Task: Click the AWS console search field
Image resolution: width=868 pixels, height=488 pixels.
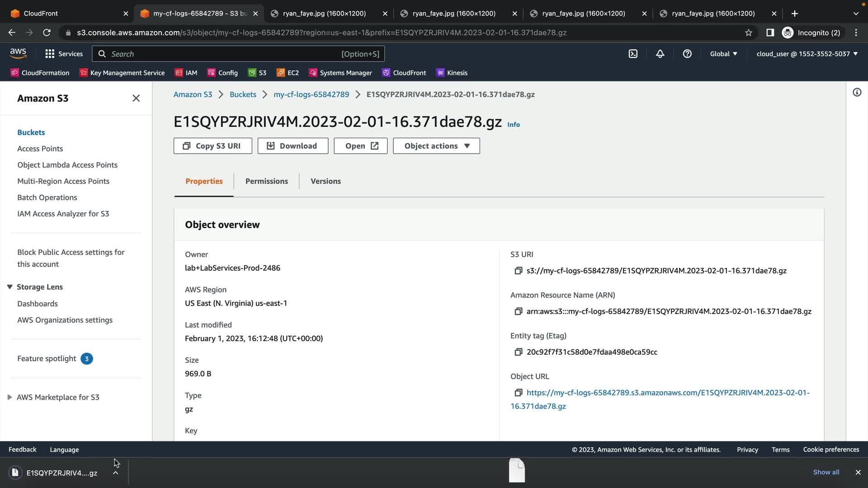Action: click(226, 54)
